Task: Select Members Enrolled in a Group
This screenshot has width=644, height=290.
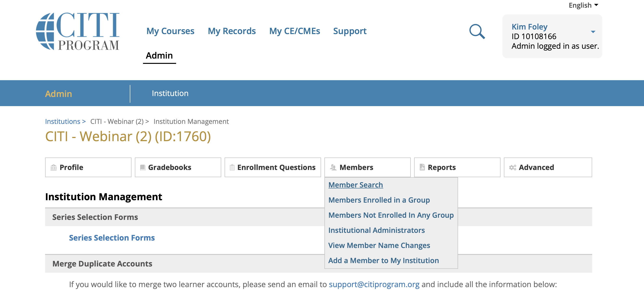Action: (379, 200)
